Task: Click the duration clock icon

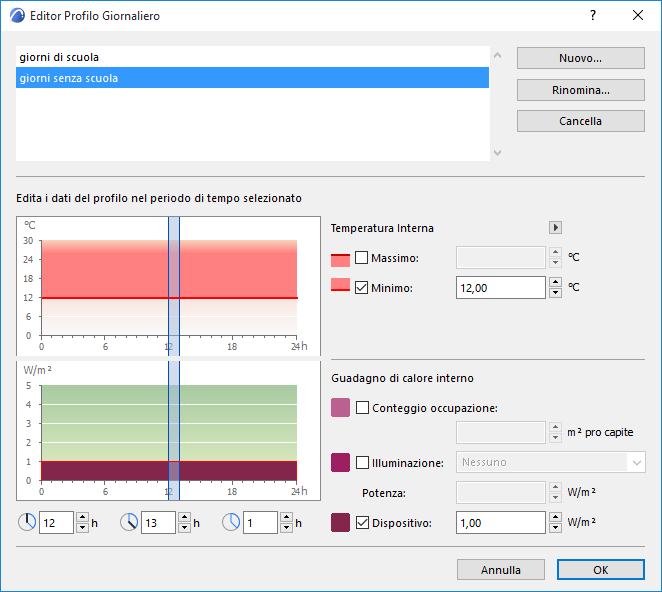Action: pyautogui.click(x=231, y=522)
